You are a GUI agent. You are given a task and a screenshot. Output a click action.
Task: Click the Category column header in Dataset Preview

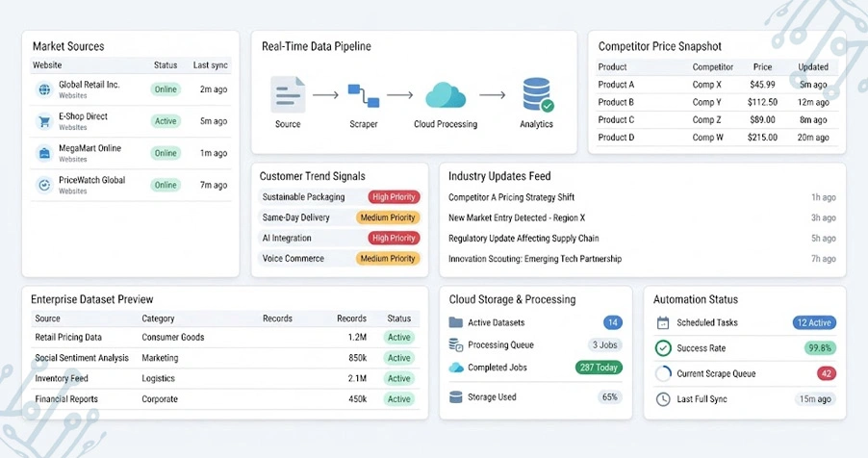158,318
